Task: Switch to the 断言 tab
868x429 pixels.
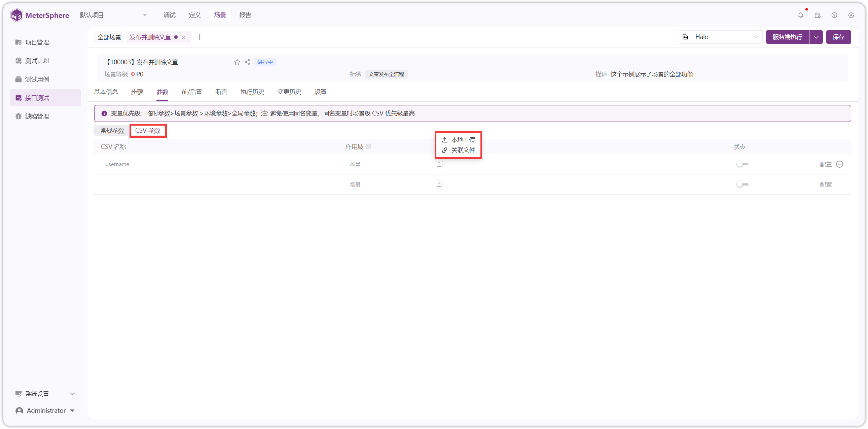Action: pyautogui.click(x=221, y=92)
